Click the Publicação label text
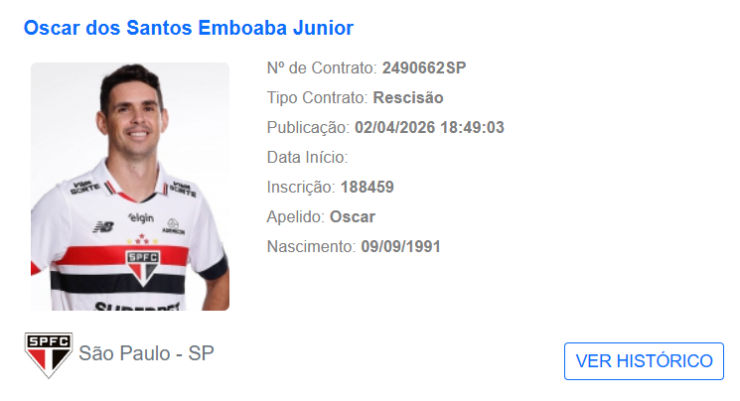 308,127
